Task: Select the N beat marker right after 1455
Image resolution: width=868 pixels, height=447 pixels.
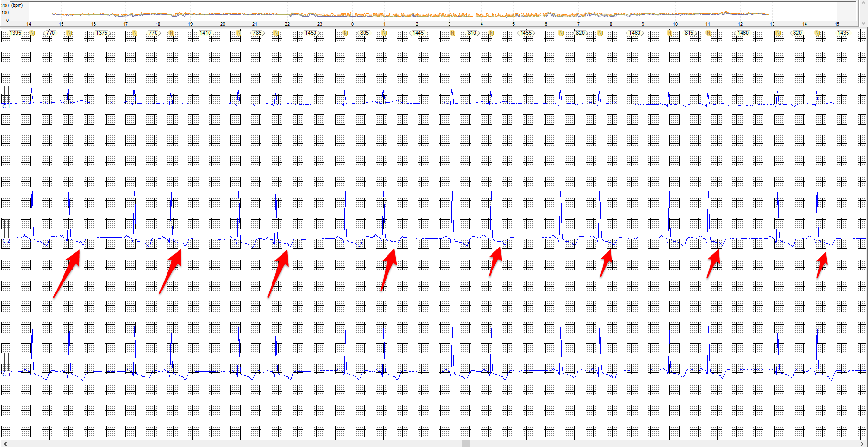Action: coord(561,33)
